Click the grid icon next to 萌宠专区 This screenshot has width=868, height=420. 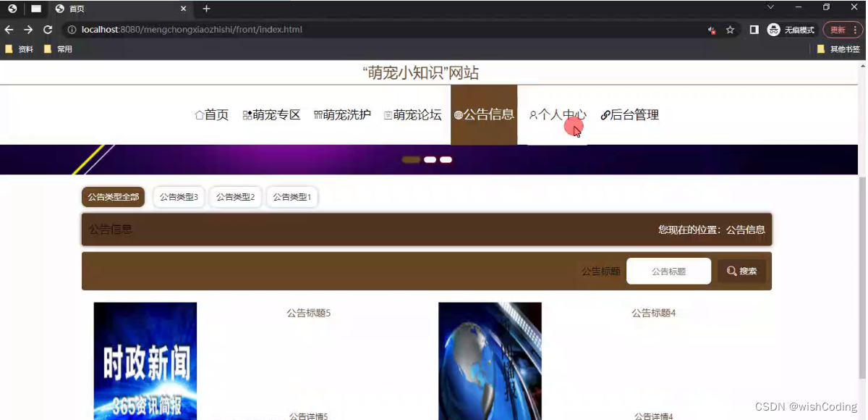point(247,114)
